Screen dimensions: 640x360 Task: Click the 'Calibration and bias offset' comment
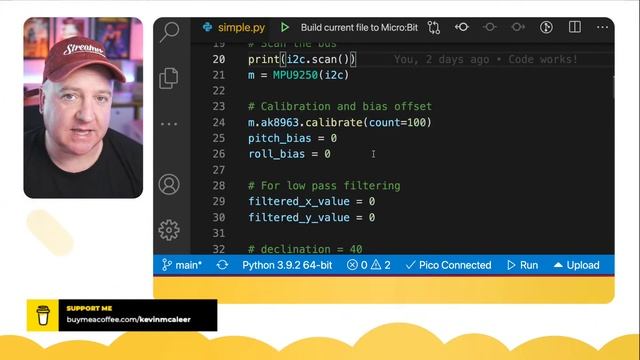click(340, 107)
